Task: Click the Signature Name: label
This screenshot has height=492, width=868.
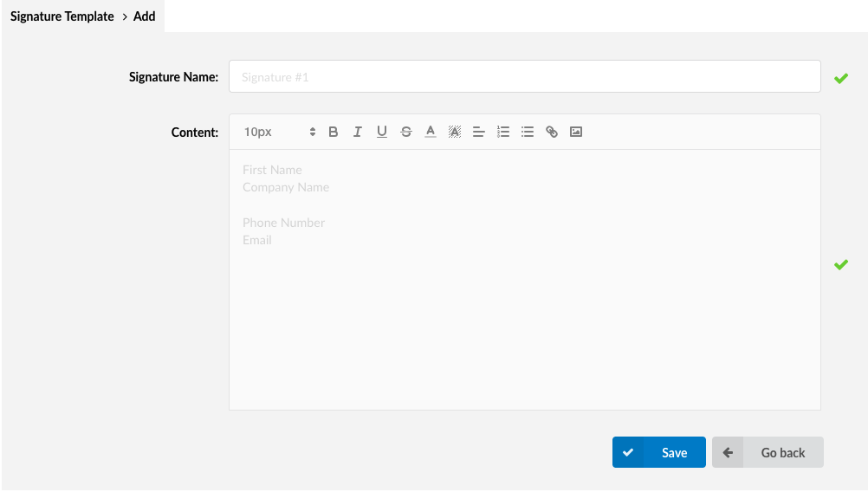Action: [x=173, y=77]
